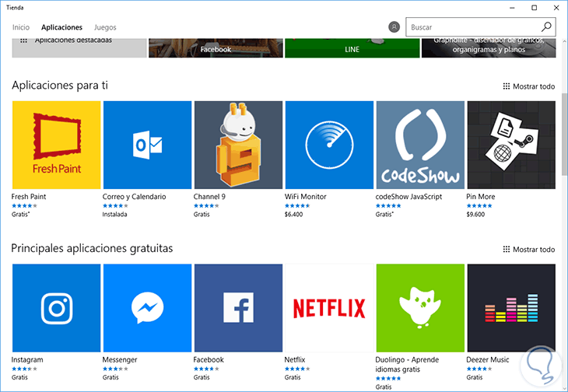Close the Tienda window
Screen dimensions: 568x392
(x=556, y=8)
